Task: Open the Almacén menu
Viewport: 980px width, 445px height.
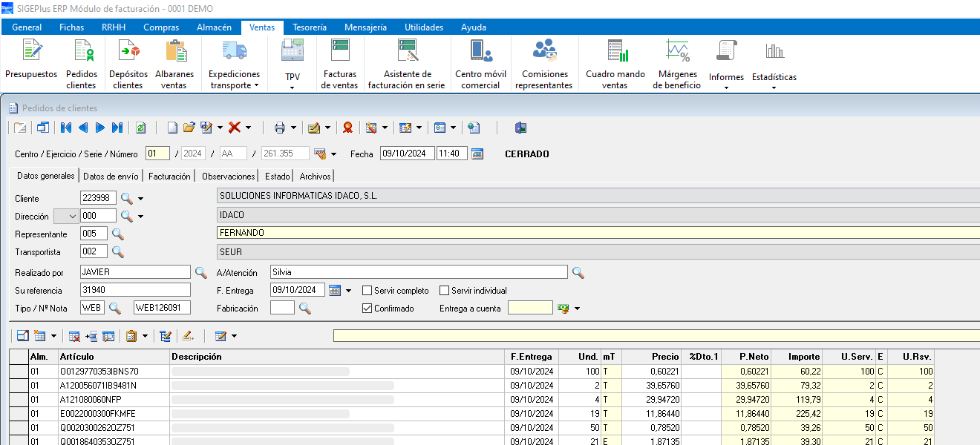Action: [215, 27]
